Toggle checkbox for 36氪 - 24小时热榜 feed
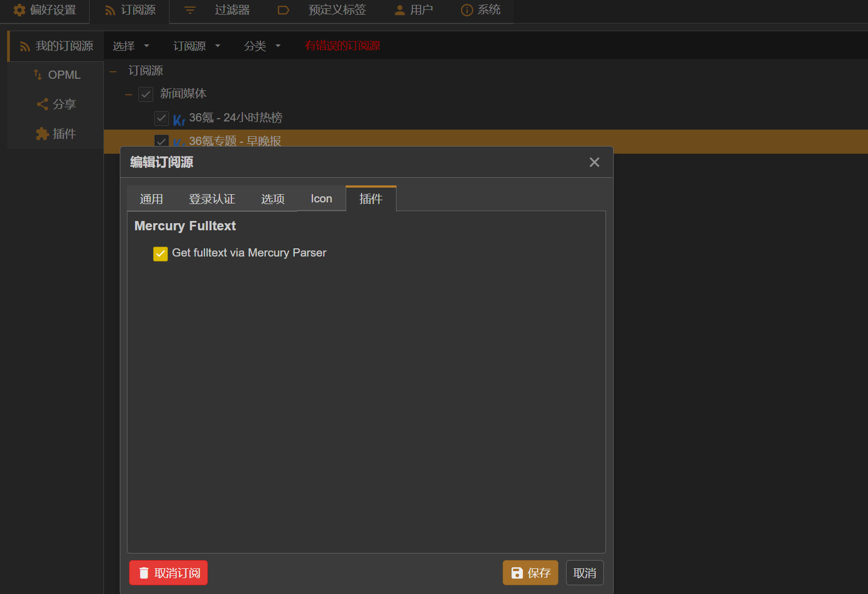 tap(161, 118)
